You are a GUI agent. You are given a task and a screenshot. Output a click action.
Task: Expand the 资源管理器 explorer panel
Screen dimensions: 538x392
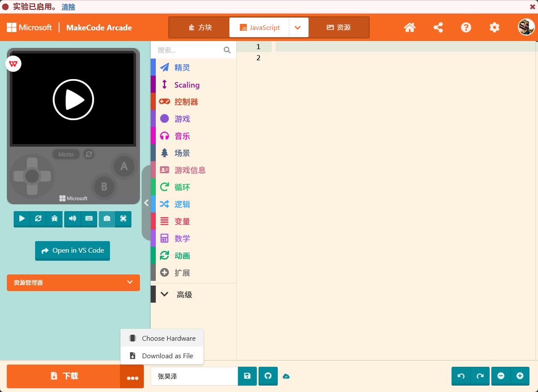(x=73, y=283)
